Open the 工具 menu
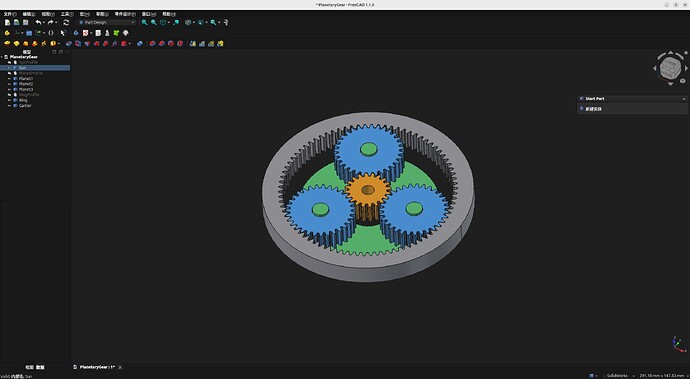Image resolution: width=690 pixels, height=379 pixels. (x=67, y=14)
